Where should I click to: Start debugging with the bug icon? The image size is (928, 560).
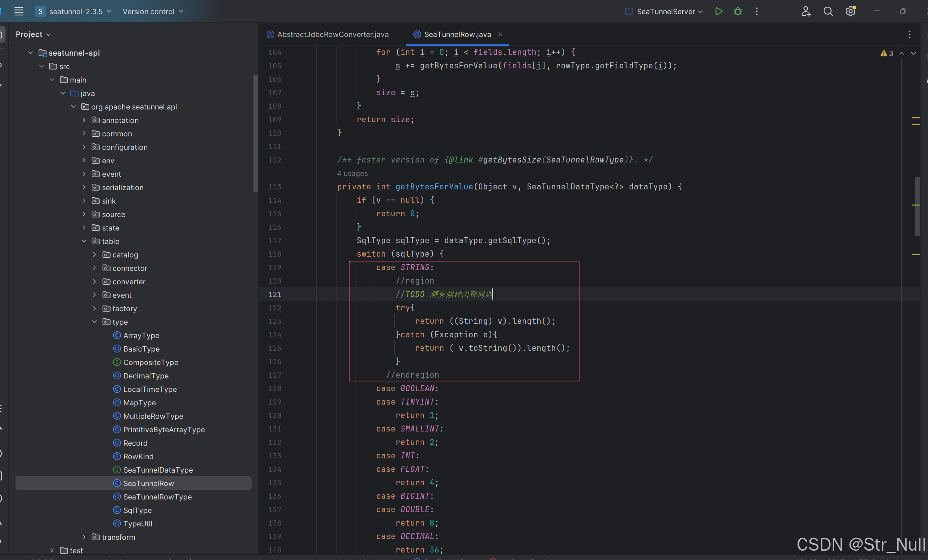(737, 11)
